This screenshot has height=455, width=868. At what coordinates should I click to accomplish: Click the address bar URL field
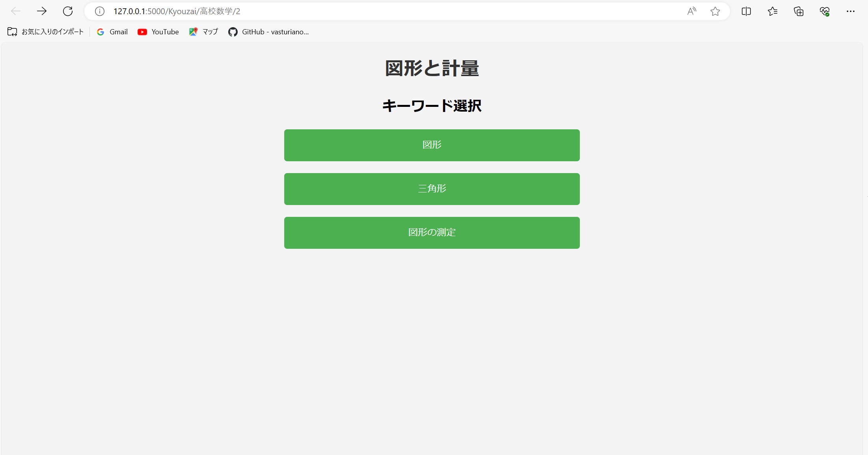(355, 11)
